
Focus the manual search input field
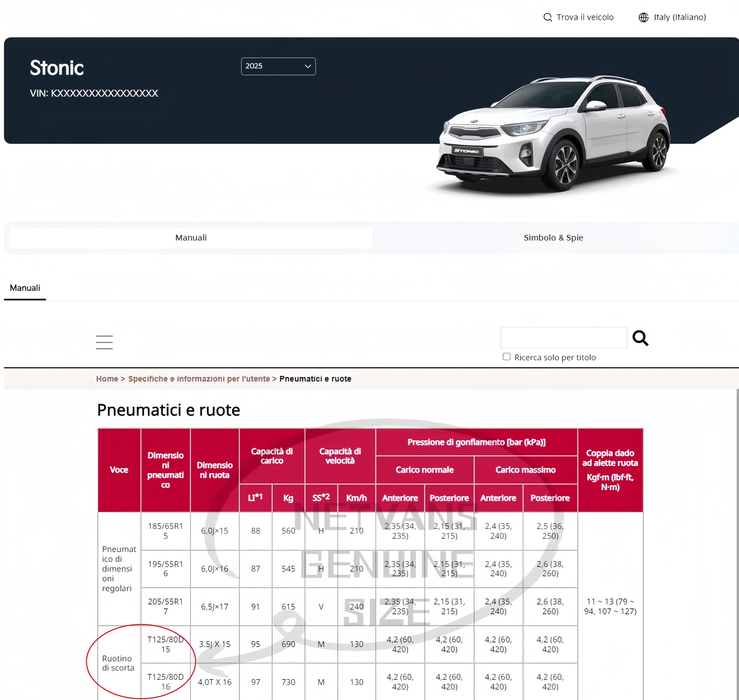pyautogui.click(x=563, y=337)
